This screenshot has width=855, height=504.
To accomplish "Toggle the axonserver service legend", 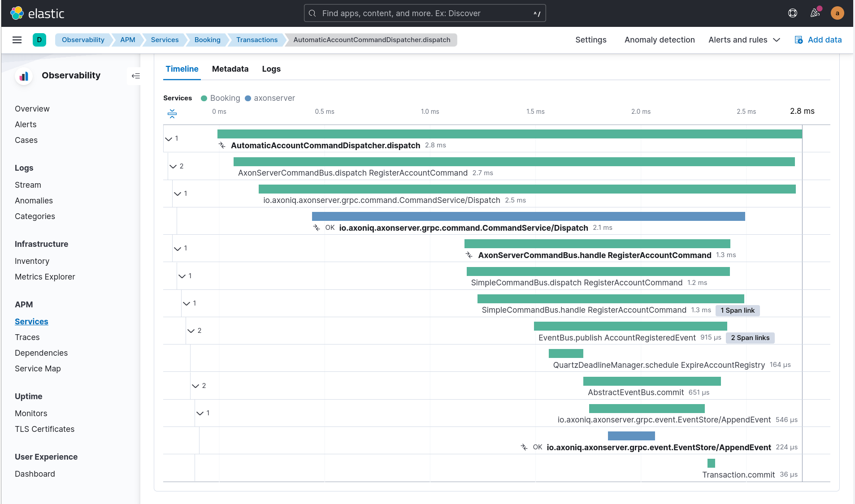I will [269, 98].
